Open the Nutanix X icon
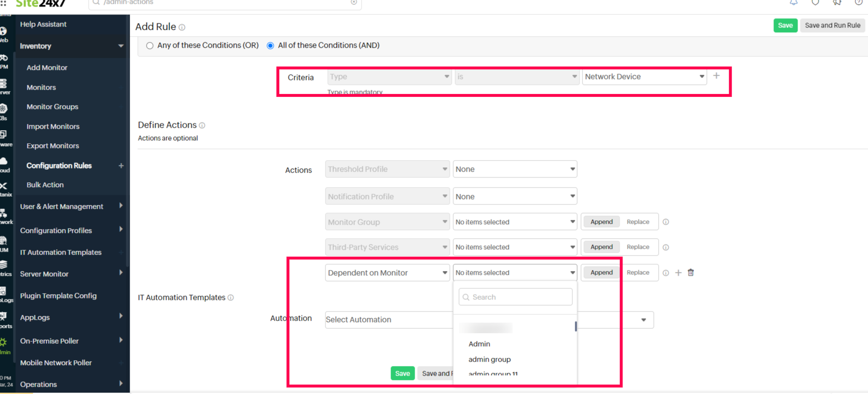868x394 pixels. click(x=3, y=186)
